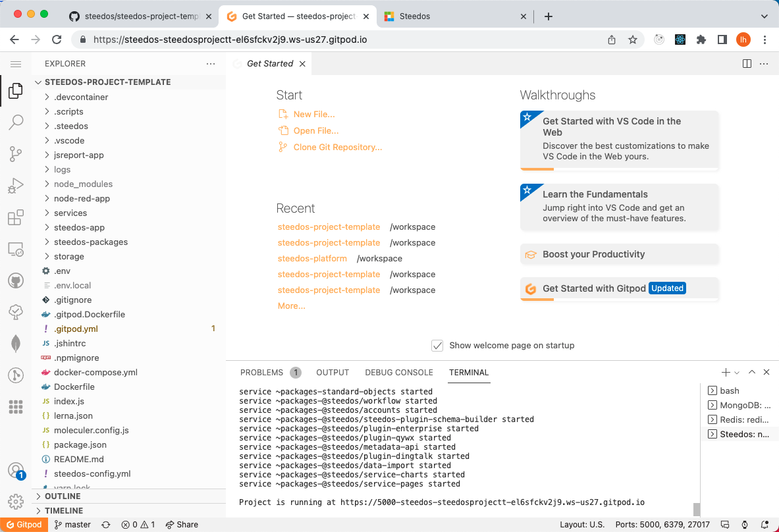Open Get Started with Gitpod walkthrough
This screenshot has width=779, height=532.
tap(619, 288)
